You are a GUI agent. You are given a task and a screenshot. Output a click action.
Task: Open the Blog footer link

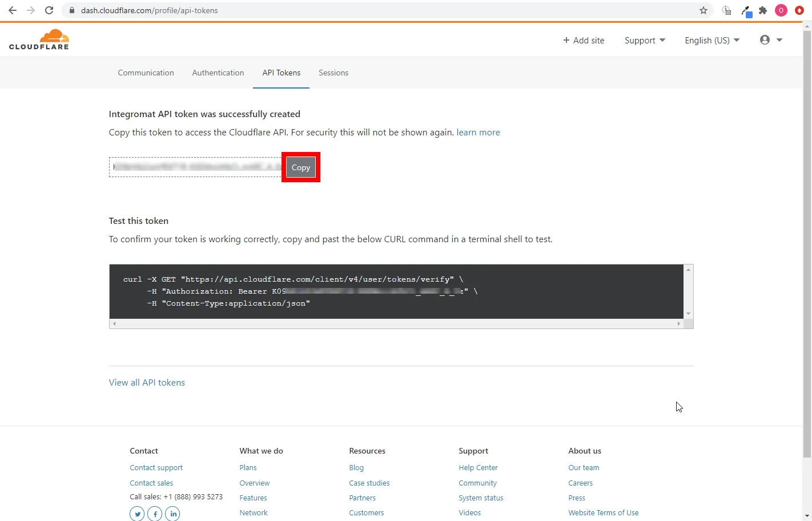(x=356, y=468)
